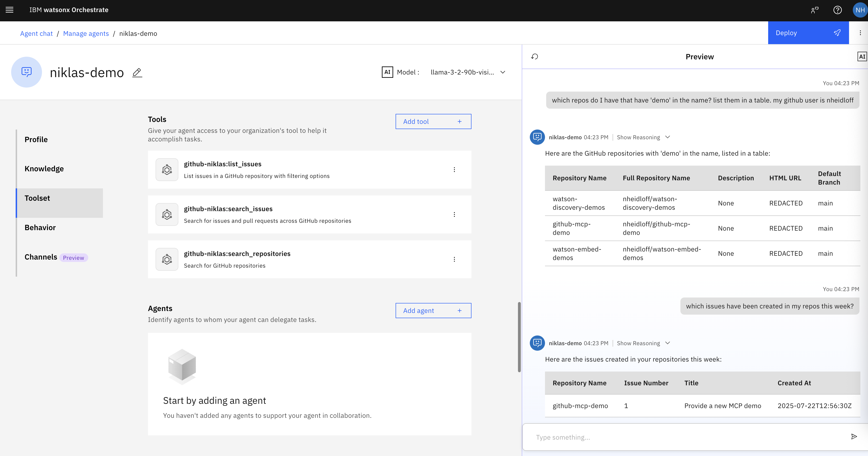
Task: Open options menu for github-niklas:search_issues
Action: tap(454, 214)
